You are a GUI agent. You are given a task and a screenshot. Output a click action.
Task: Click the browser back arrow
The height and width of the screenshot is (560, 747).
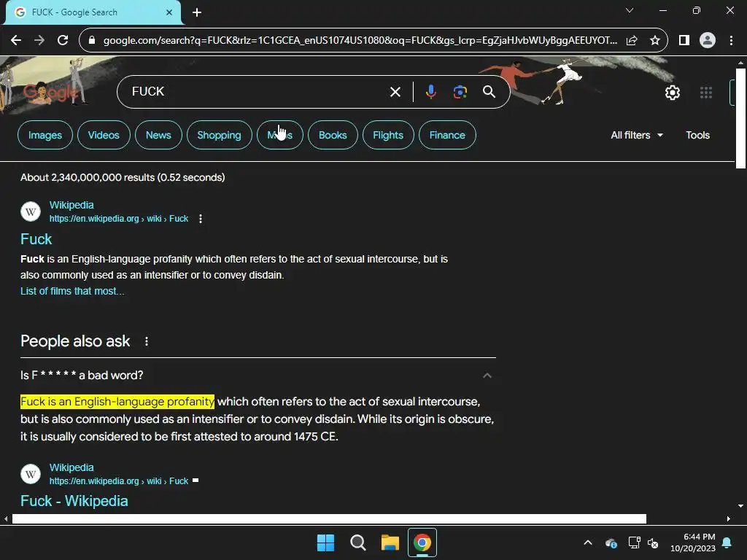(16, 41)
